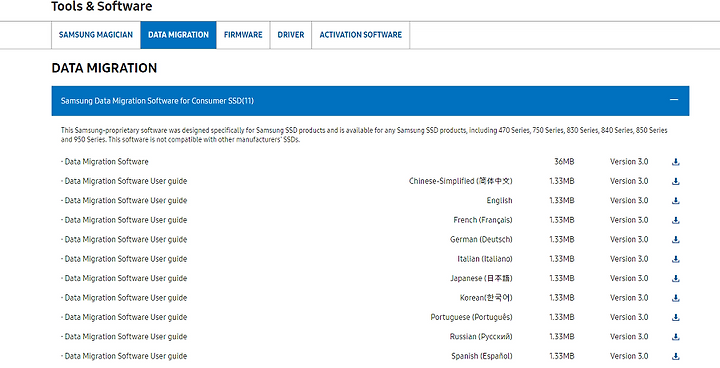Switch to the Firmware tab

point(243,35)
